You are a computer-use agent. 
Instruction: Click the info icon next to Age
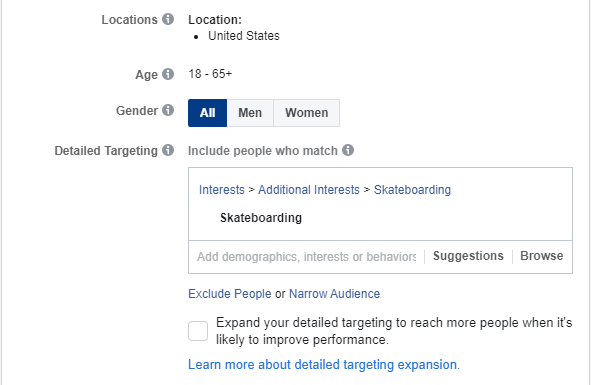point(168,74)
